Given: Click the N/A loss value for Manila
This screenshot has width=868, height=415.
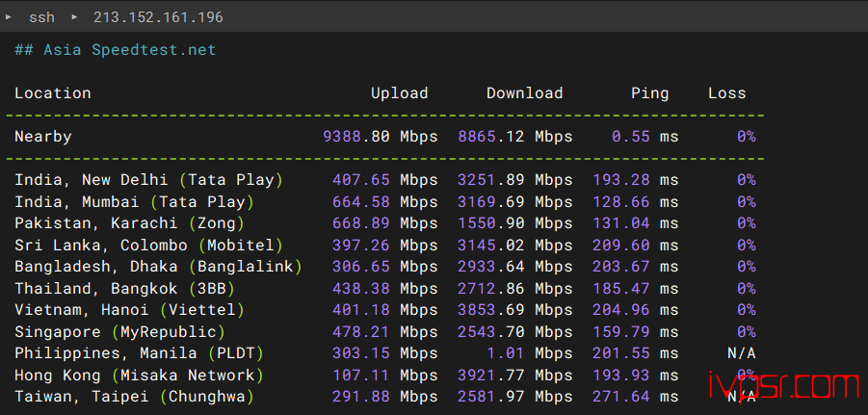Looking at the screenshot, I should tap(741, 353).
